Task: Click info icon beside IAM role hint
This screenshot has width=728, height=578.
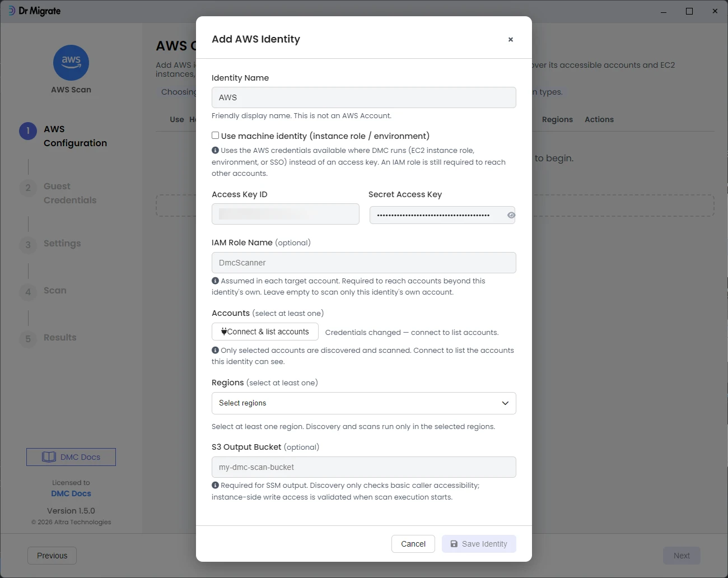Action: [x=215, y=281]
